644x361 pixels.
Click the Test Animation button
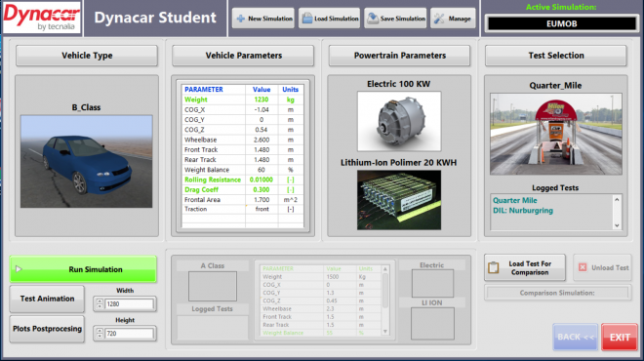click(47, 299)
